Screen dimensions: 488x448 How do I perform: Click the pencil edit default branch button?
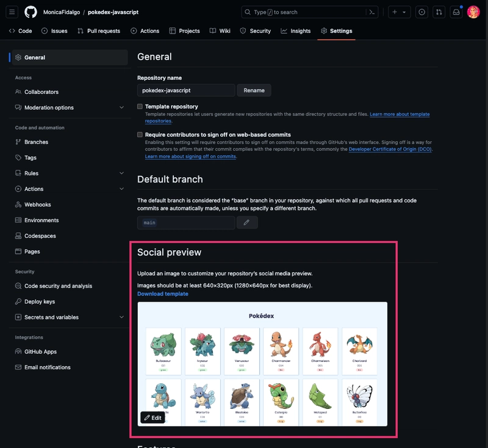point(247,222)
